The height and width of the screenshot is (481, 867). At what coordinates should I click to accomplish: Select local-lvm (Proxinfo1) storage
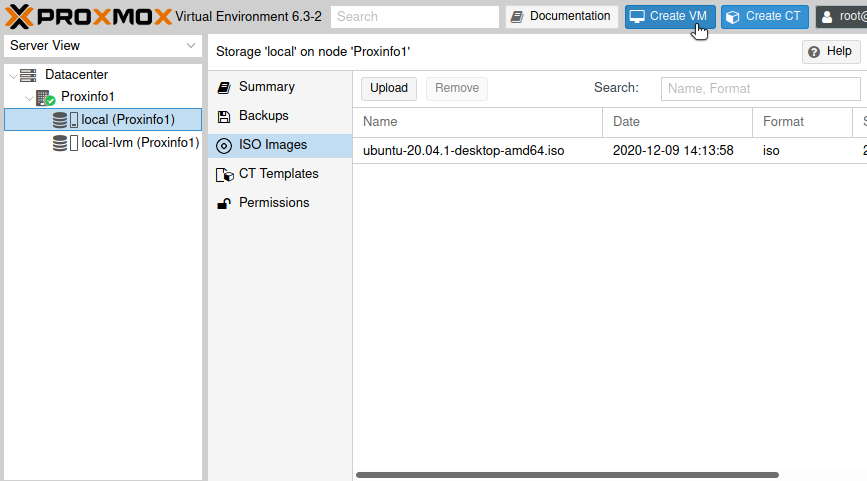click(x=103, y=143)
